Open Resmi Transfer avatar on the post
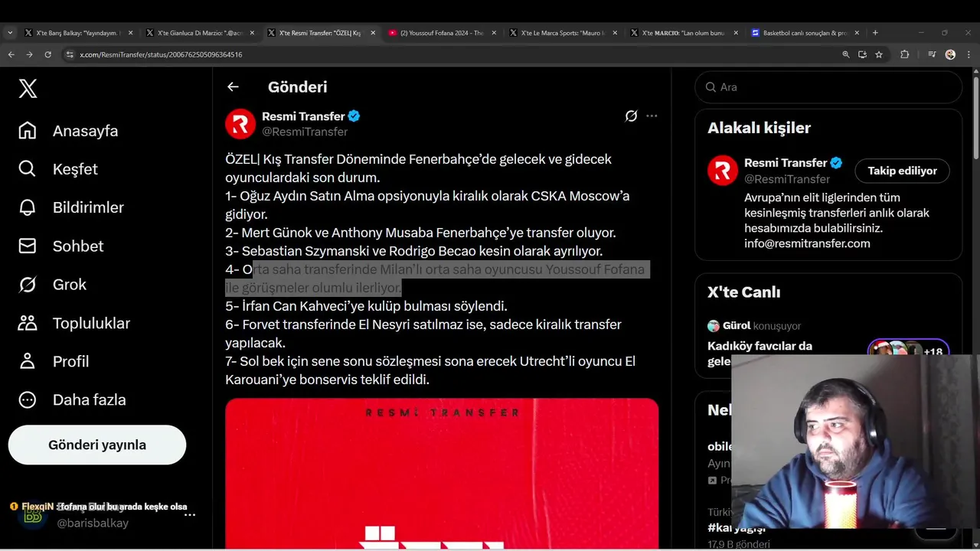The height and width of the screenshot is (551, 980). coord(240,124)
